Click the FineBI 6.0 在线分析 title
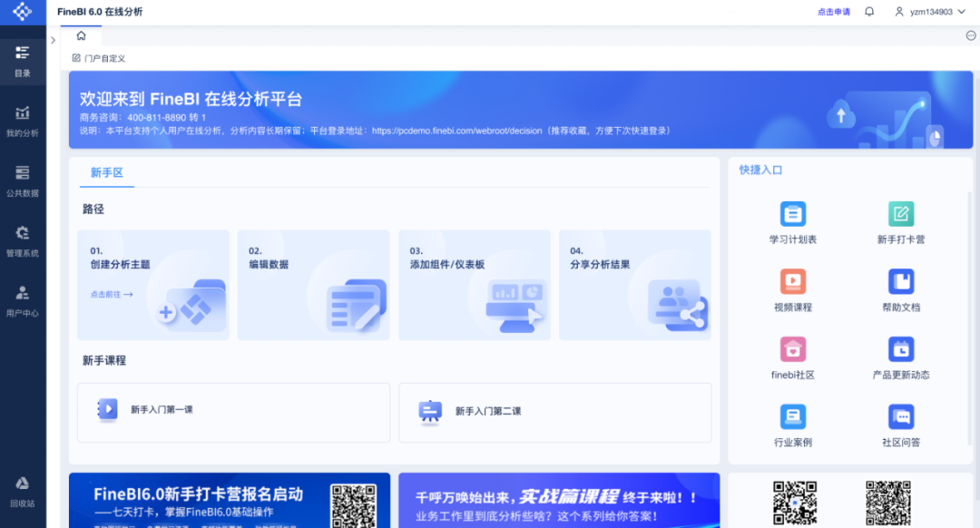Image resolution: width=980 pixels, height=528 pixels. pos(100,12)
